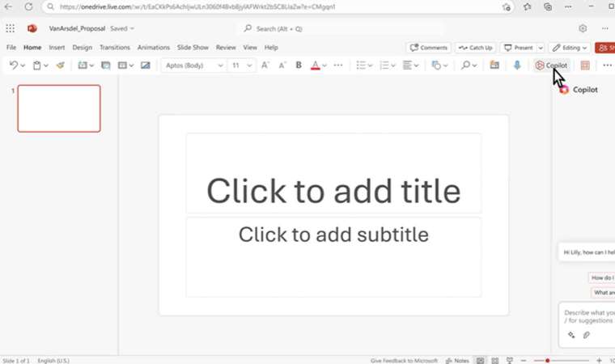The height and width of the screenshot is (364, 615).
Task: Open the Insert ribbon tab
Action: tap(57, 48)
